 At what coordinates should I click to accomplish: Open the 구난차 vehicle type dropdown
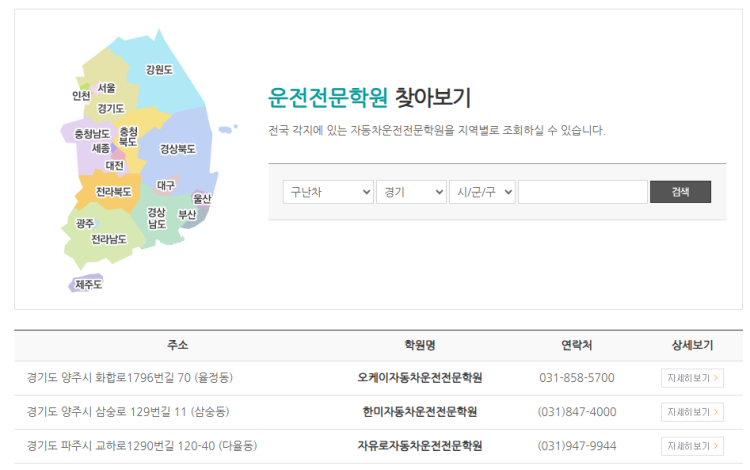pyautogui.click(x=328, y=192)
